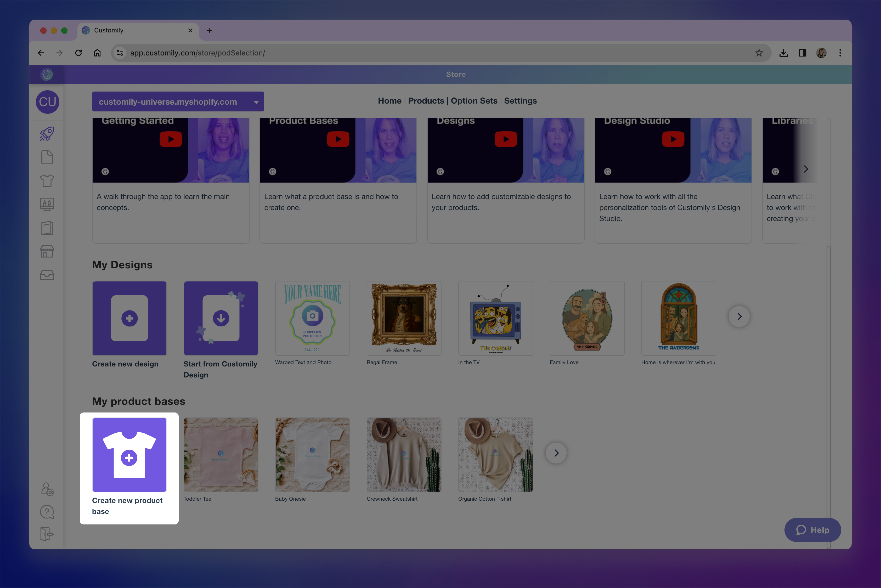Open the Design Studio monitor icon
This screenshot has height=588, width=881.
click(x=47, y=204)
